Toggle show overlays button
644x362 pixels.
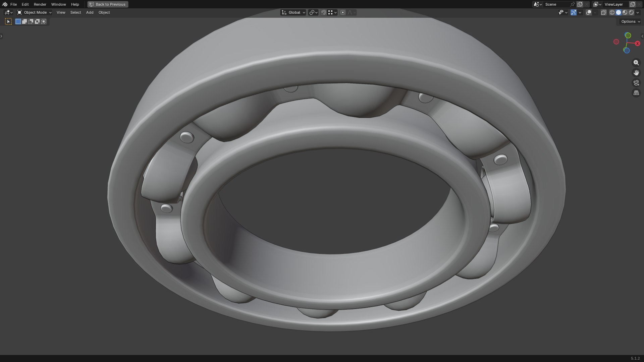coord(589,12)
